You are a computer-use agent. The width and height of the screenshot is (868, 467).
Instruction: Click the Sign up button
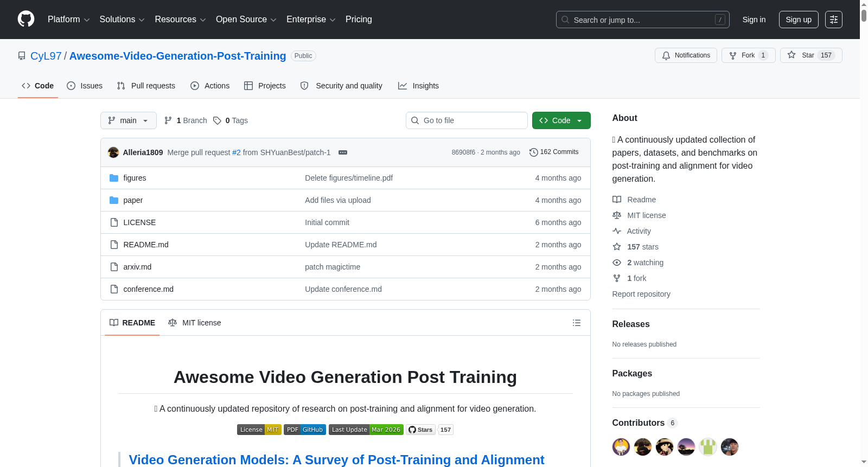pyautogui.click(x=799, y=20)
